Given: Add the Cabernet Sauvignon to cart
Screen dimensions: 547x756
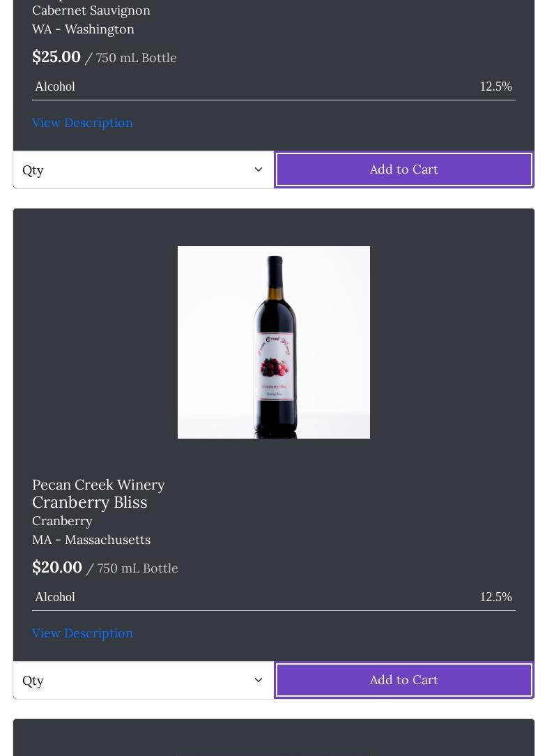Looking at the screenshot, I should tap(403, 169).
